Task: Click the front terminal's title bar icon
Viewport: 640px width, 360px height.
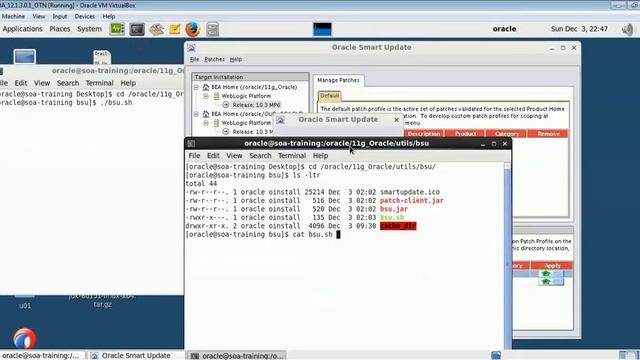Action: pos(191,144)
